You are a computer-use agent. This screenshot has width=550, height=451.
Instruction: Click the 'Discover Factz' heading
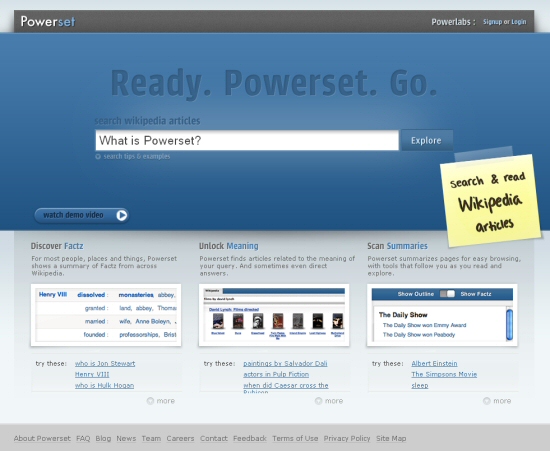coord(57,246)
